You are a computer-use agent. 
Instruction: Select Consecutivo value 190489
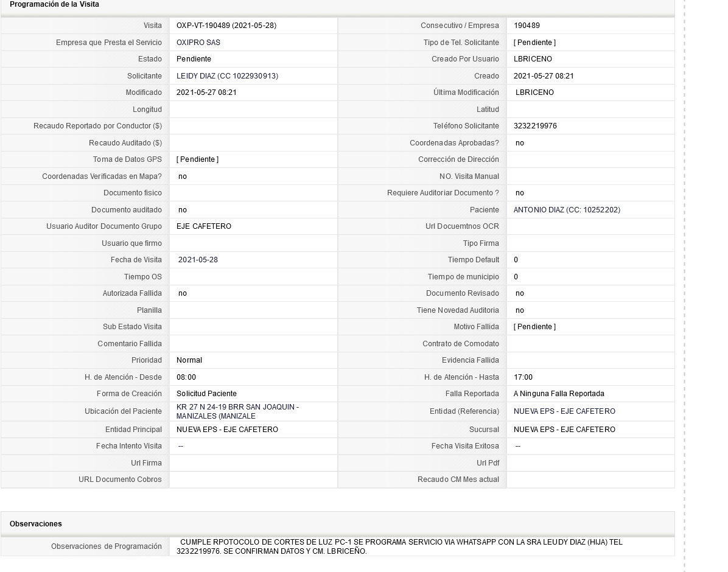coord(527,26)
